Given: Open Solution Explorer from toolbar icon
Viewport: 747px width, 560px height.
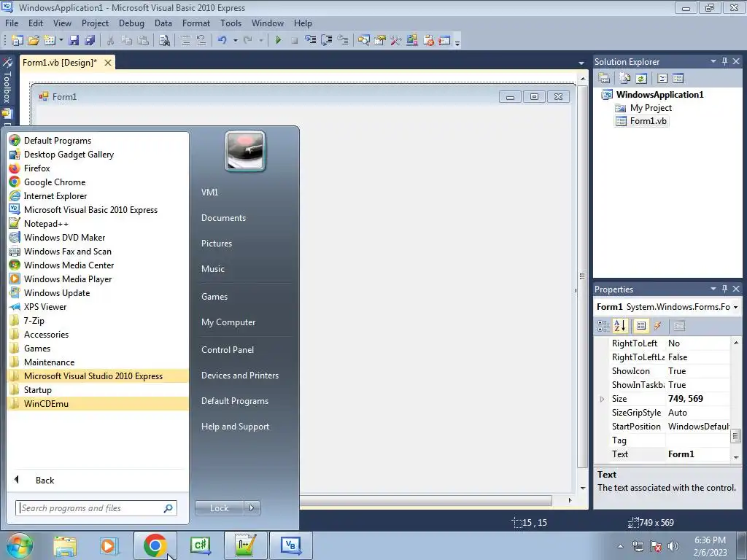Looking at the screenshot, I should pyautogui.click(x=364, y=41).
